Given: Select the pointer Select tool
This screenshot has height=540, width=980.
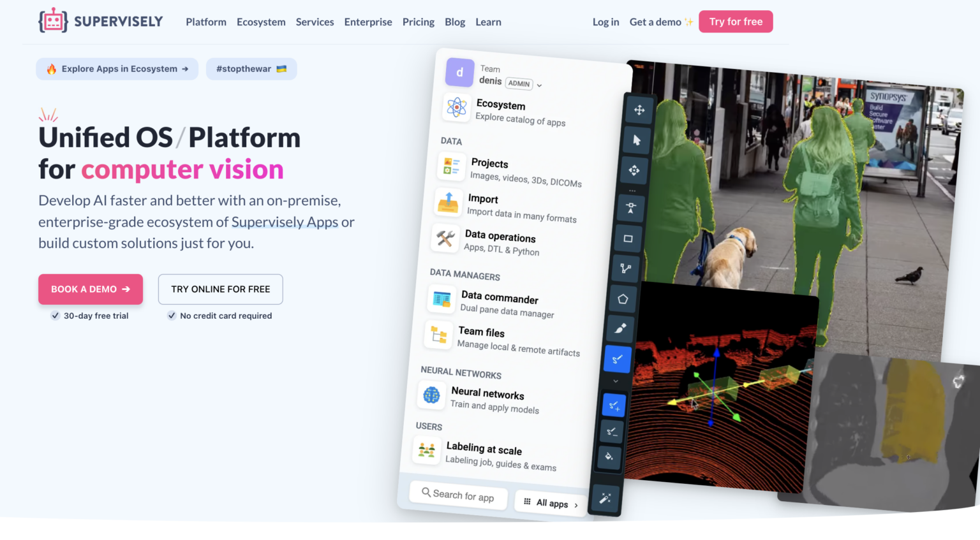Looking at the screenshot, I should 635,141.
